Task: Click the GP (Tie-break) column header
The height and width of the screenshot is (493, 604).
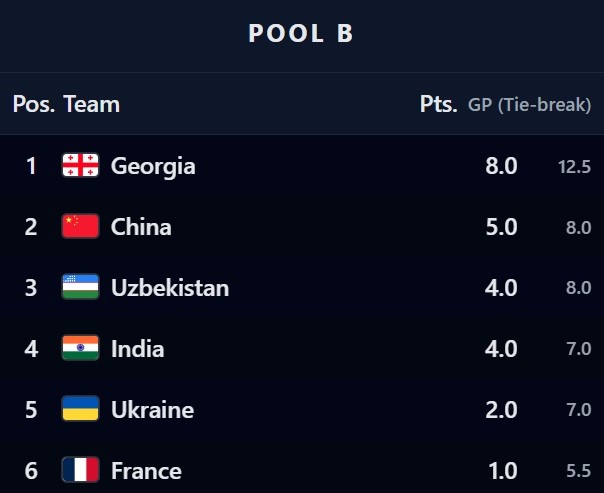Action: (529, 105)
